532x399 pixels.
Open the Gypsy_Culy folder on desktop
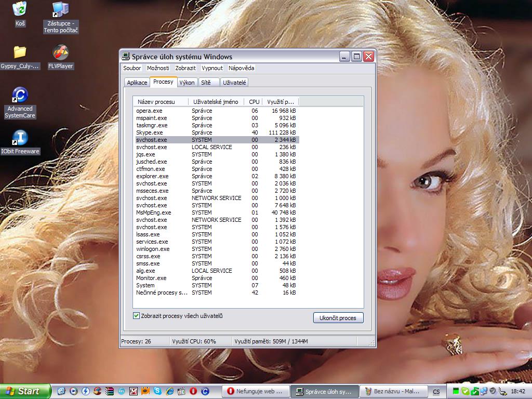[20, 53]
